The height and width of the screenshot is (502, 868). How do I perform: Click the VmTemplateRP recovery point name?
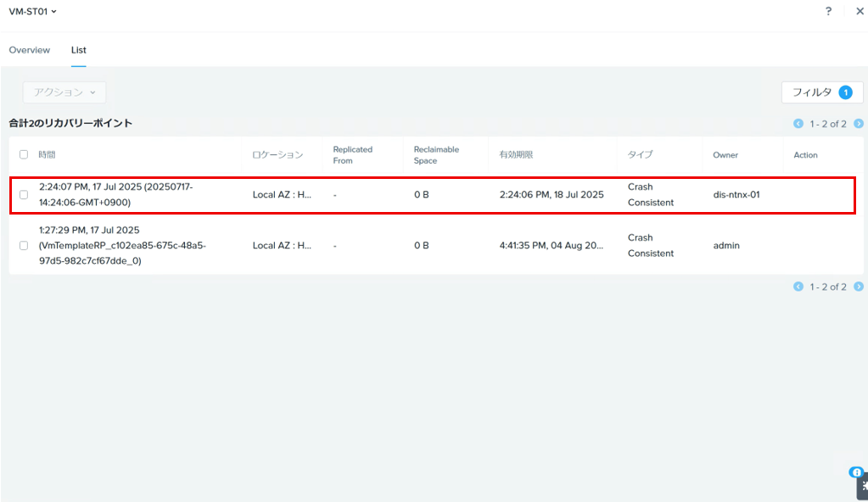(x=122, y=253)
